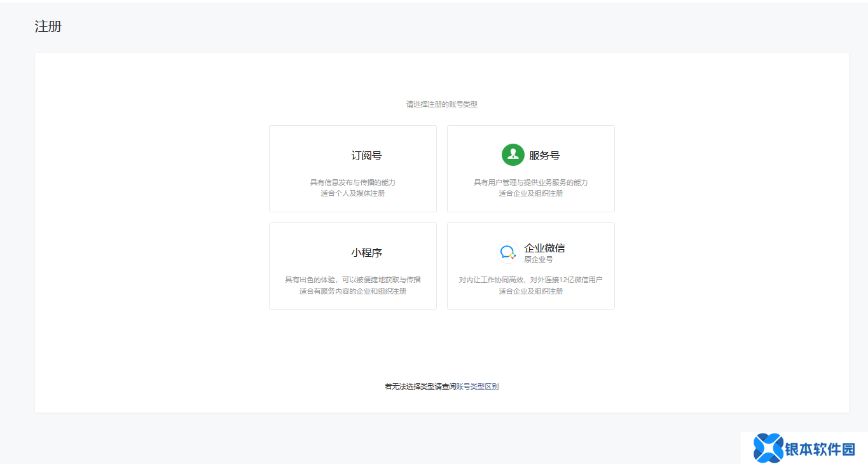Click the 适合个人及媒体注册 line
This screenshot has height=464, width=868.
click(353, 193)
